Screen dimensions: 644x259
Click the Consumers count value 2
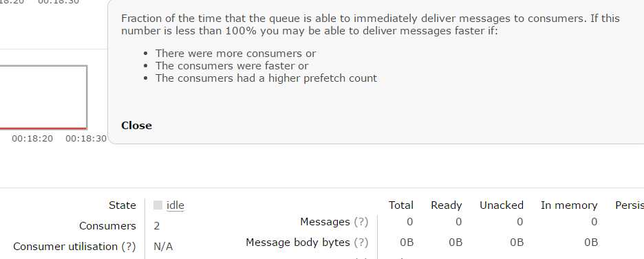(x=157, y=226)
